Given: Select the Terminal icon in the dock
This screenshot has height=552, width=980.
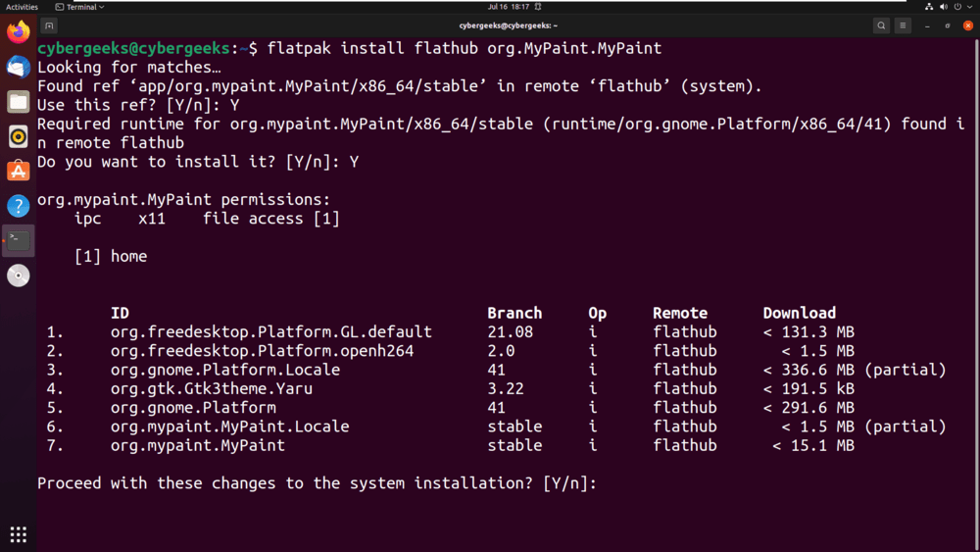Looking at the screenshot, I should point(18,240).
